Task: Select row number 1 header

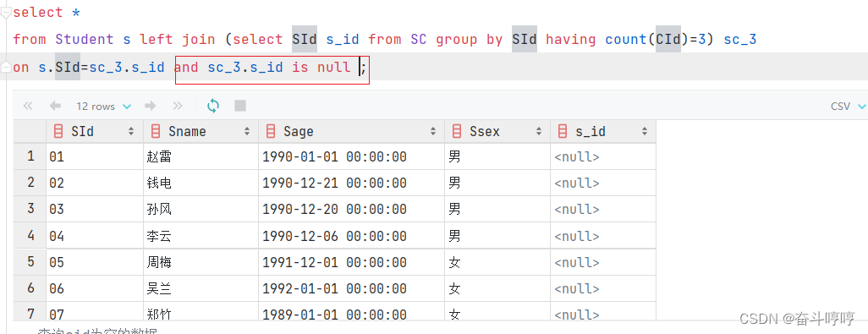Action: pos(30,156)
